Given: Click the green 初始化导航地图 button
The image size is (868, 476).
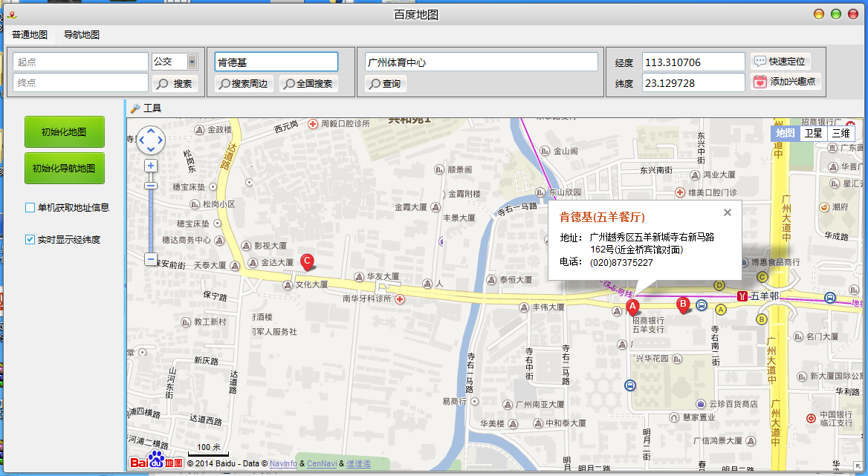Looking at the screenshot, I should click(x=64, y=168).
